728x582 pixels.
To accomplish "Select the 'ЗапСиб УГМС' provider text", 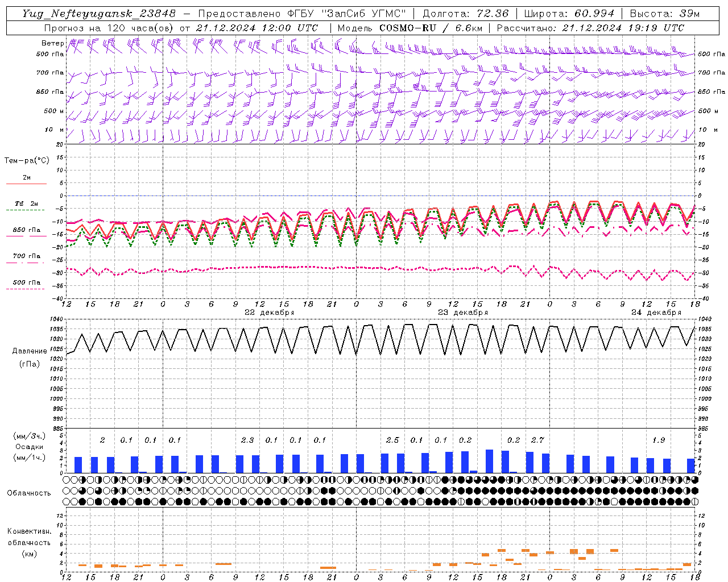I will 364,14.
